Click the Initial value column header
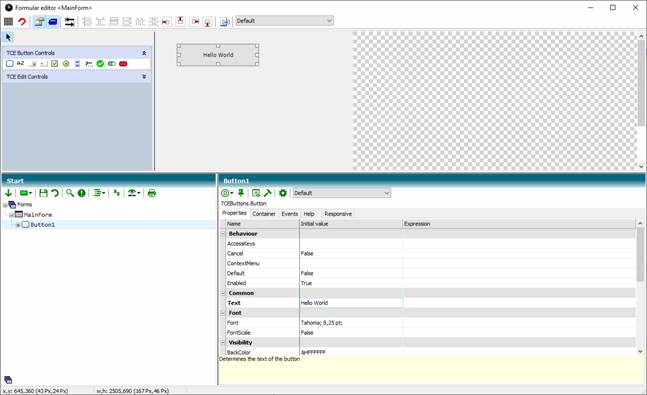Image resolution: width=647 pixels, height=395 pixels. 351,224
